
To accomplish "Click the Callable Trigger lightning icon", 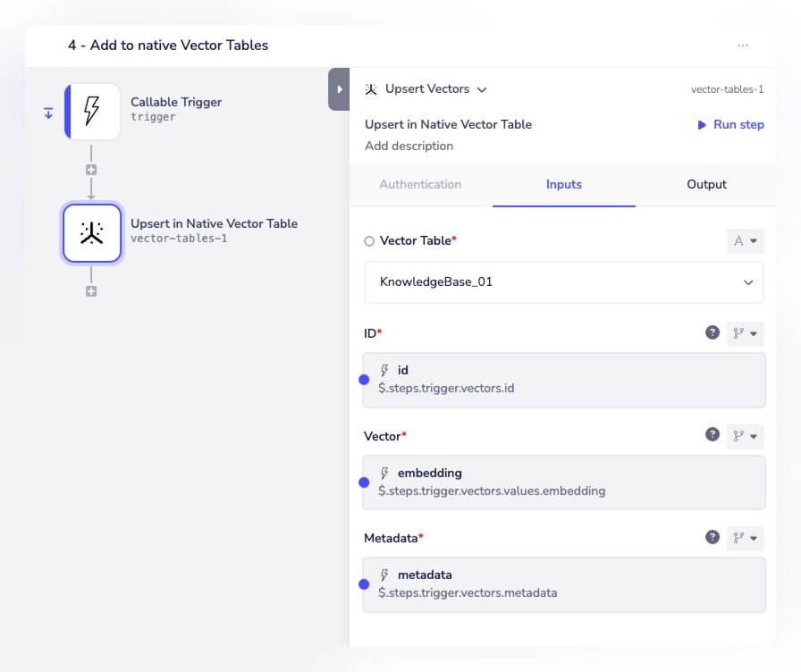I will pyautogui.click(x=92, y=112).
